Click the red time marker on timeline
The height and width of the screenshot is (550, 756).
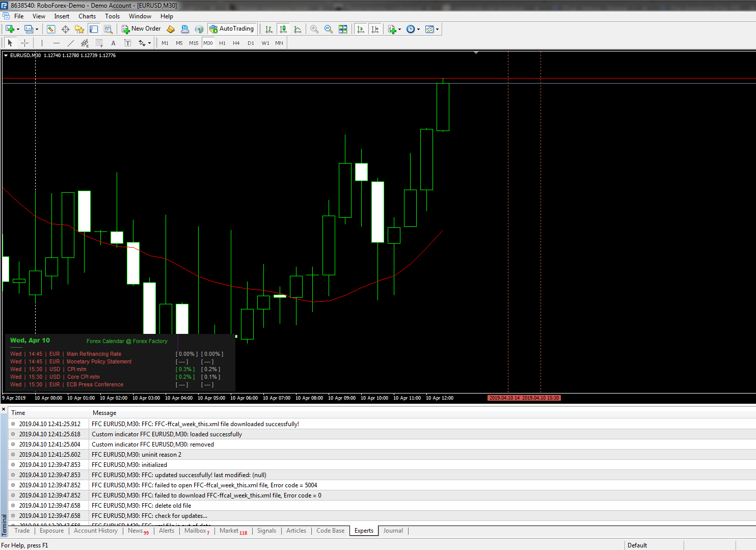[x=524, y=398]
